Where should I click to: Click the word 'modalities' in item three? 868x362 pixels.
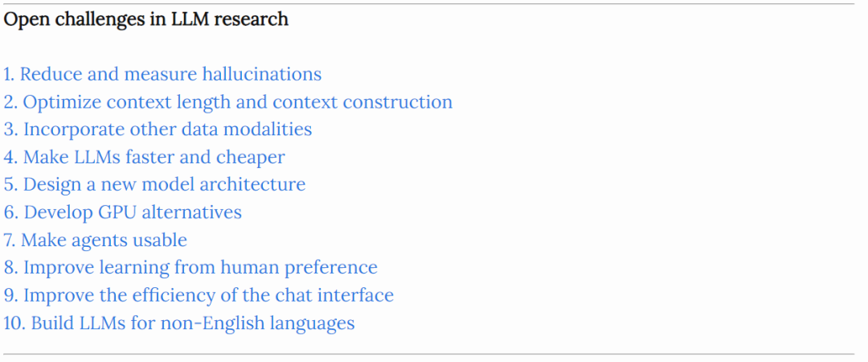tap(267, 130)
